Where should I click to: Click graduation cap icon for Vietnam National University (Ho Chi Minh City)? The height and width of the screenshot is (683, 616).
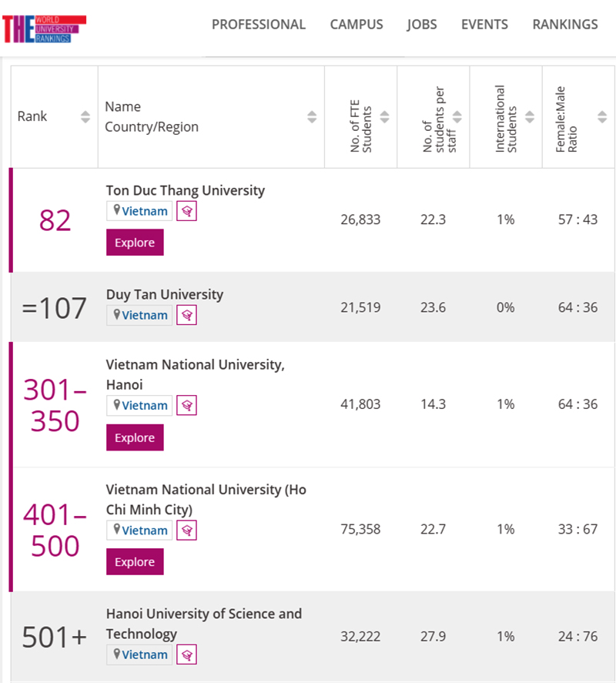point(186,530)
